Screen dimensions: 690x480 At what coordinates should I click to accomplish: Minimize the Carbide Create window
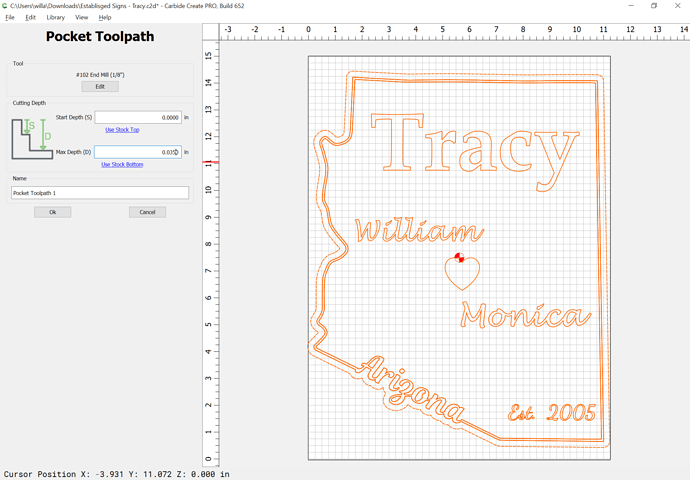pos(631,6)
